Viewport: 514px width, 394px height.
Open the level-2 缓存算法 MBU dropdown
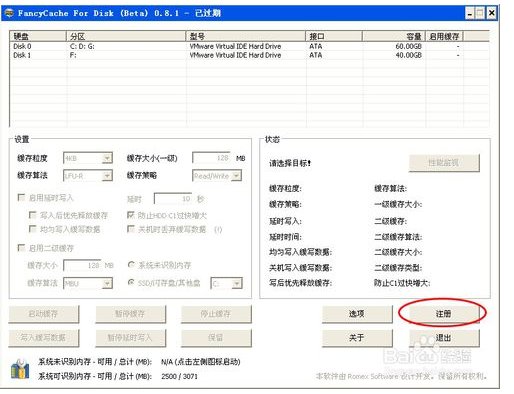click(88, 283)
